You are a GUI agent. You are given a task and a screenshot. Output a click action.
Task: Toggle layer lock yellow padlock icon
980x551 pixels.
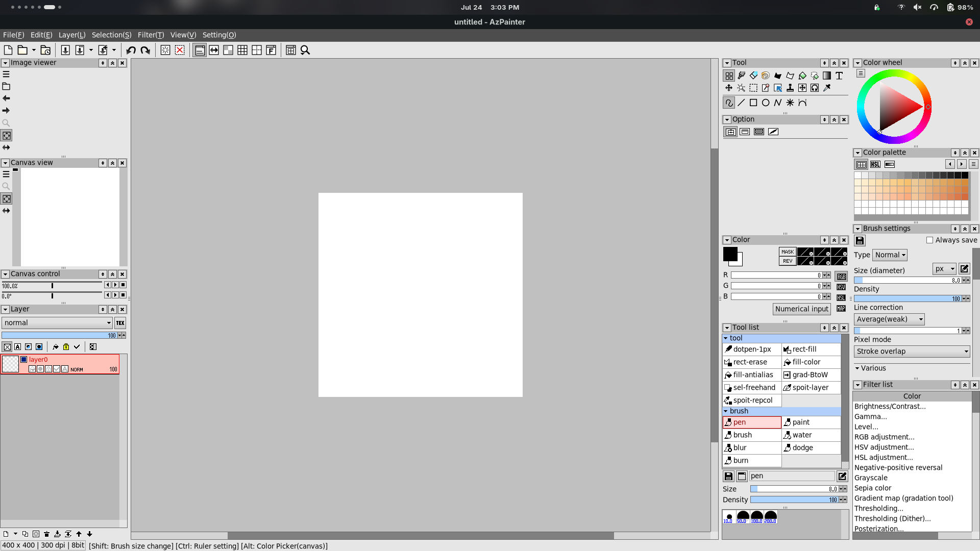(66, 347)
